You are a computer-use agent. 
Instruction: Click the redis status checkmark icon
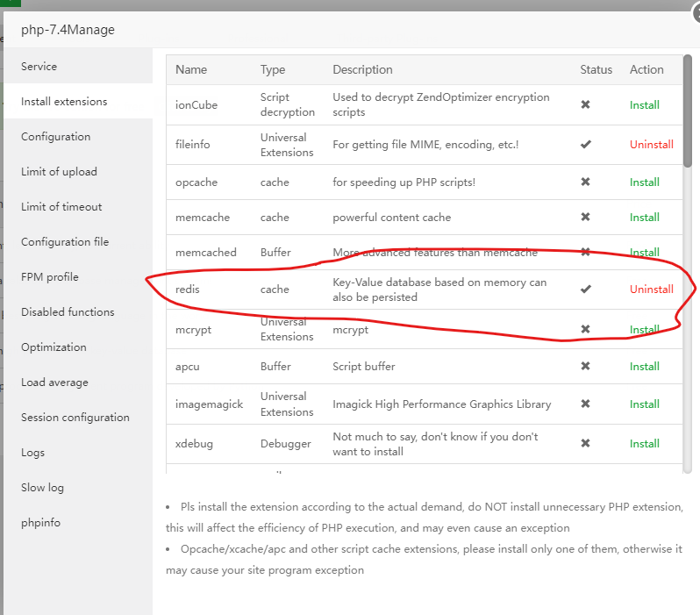point(585,290)
